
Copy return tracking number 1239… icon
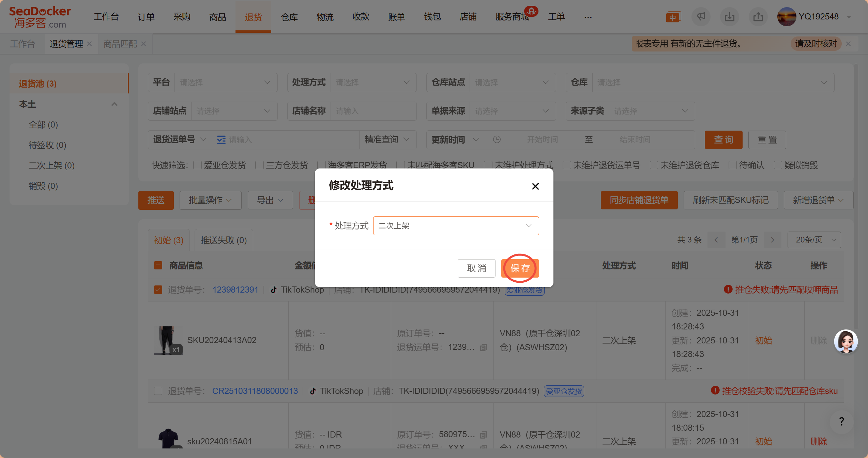coord(483,348)
